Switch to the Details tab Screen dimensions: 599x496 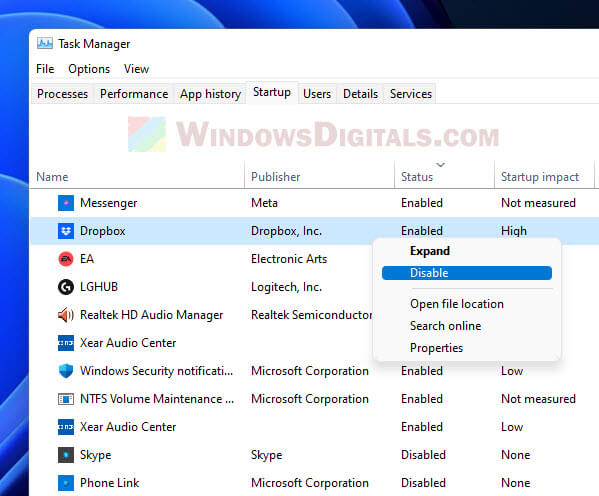coord(361,94)
